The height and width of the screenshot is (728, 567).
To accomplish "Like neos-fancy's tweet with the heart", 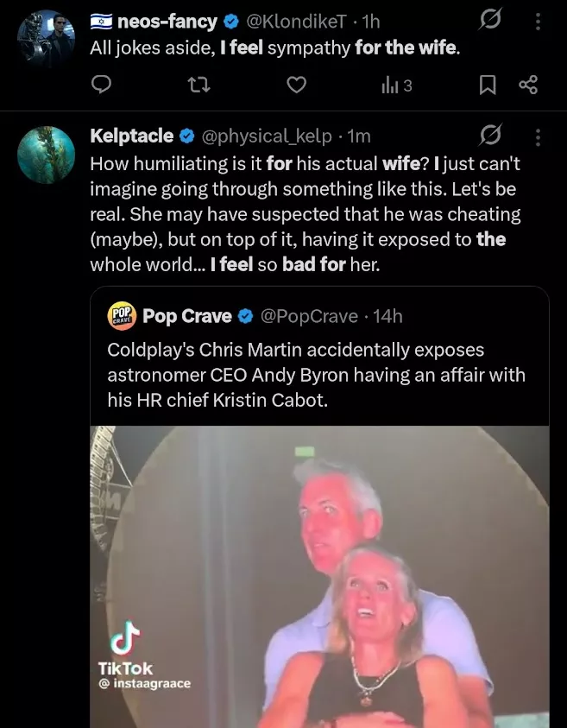I will pyautogui.click(x=297, y=85).
